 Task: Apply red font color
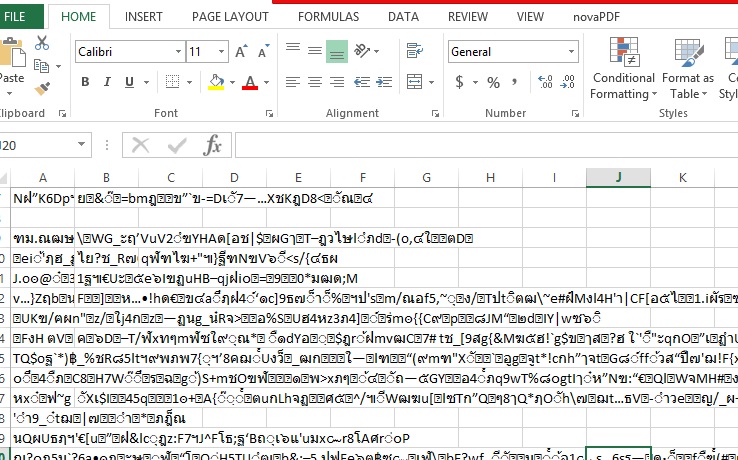tap(250, 82)
